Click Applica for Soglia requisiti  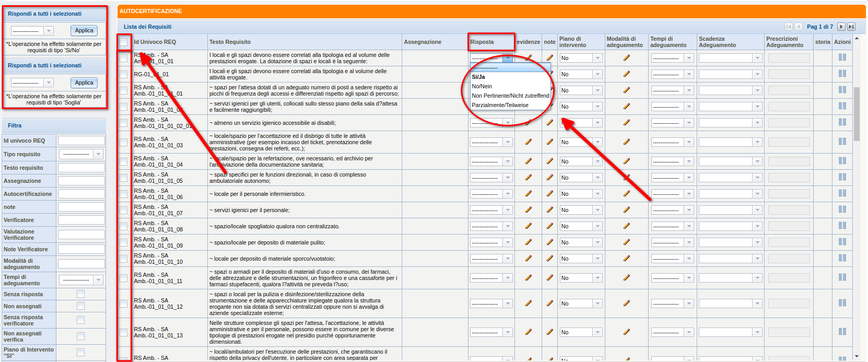(x=84, y=83)
